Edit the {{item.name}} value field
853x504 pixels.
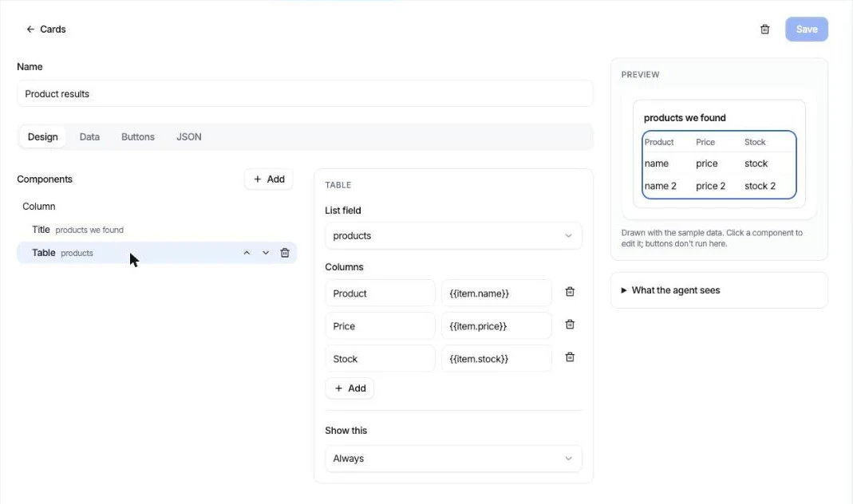[496, 293]
